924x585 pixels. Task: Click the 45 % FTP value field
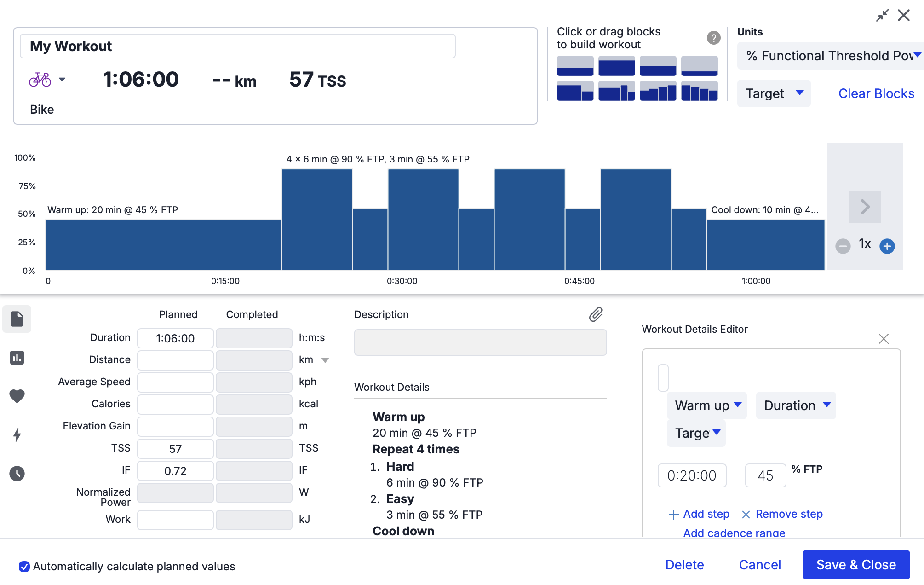(x=765, y=475)
